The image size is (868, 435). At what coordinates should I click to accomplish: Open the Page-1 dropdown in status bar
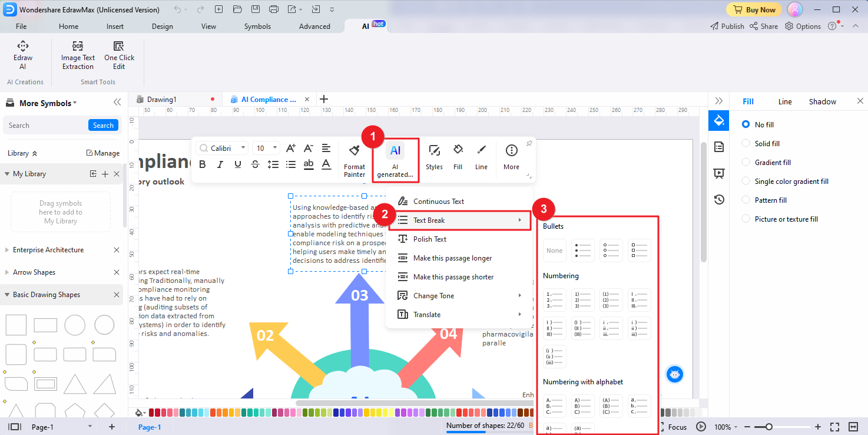[90, 427]
